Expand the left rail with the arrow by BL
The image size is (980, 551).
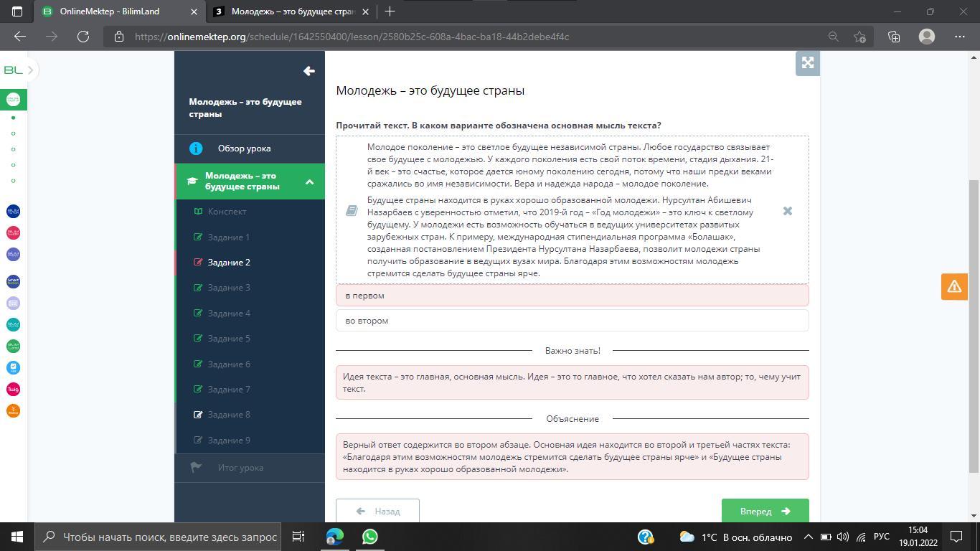[31, 70]
